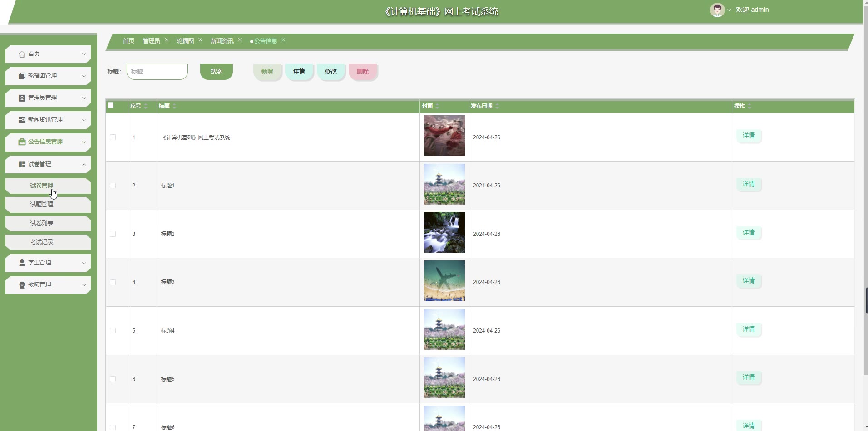Screen dimensions: 868x431
Task: Switch to the 管理员 tab
Action: pyautogui.click(x=151, y=41)
